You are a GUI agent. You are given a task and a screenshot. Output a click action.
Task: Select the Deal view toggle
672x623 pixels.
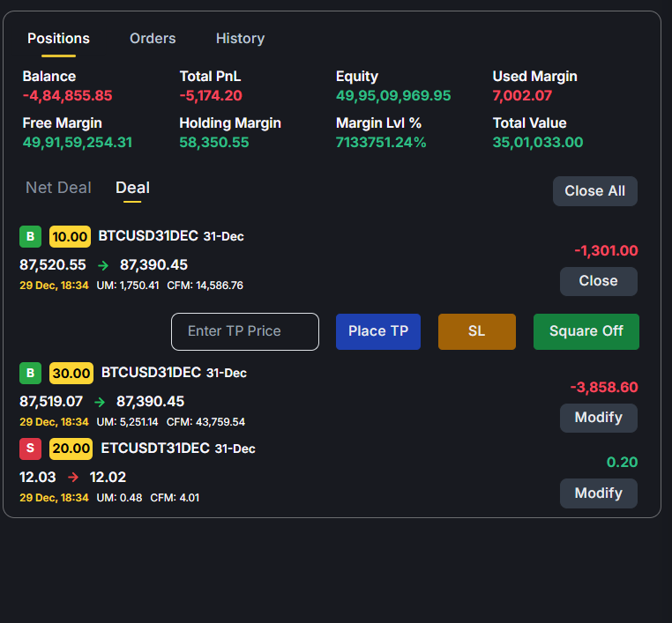tap(132, 188)
